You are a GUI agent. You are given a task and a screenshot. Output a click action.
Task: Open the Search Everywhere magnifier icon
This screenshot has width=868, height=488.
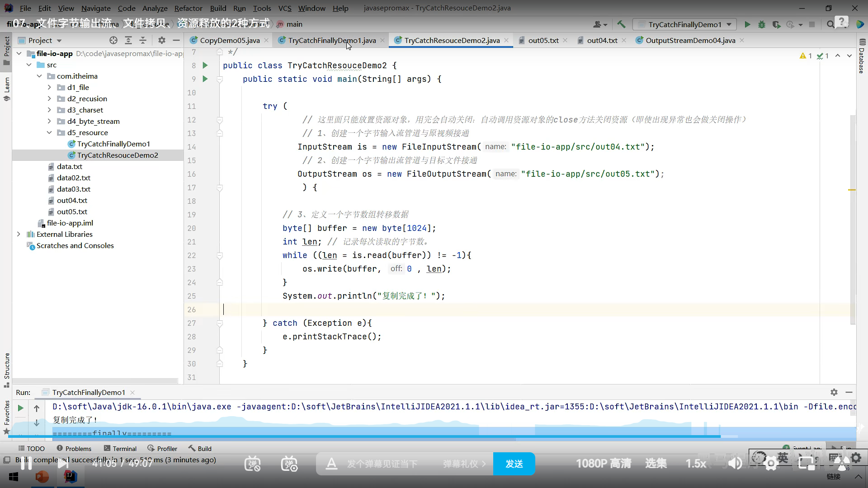click(830, 24)
